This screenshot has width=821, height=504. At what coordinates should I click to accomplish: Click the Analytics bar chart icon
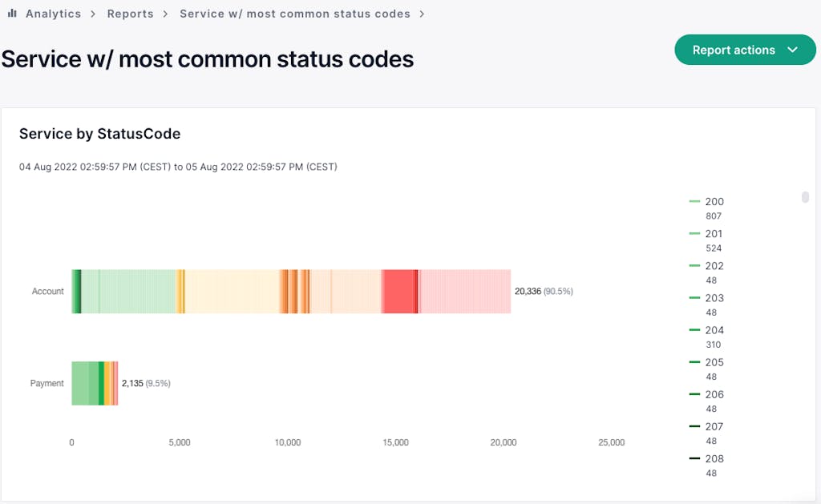point(12,14)
